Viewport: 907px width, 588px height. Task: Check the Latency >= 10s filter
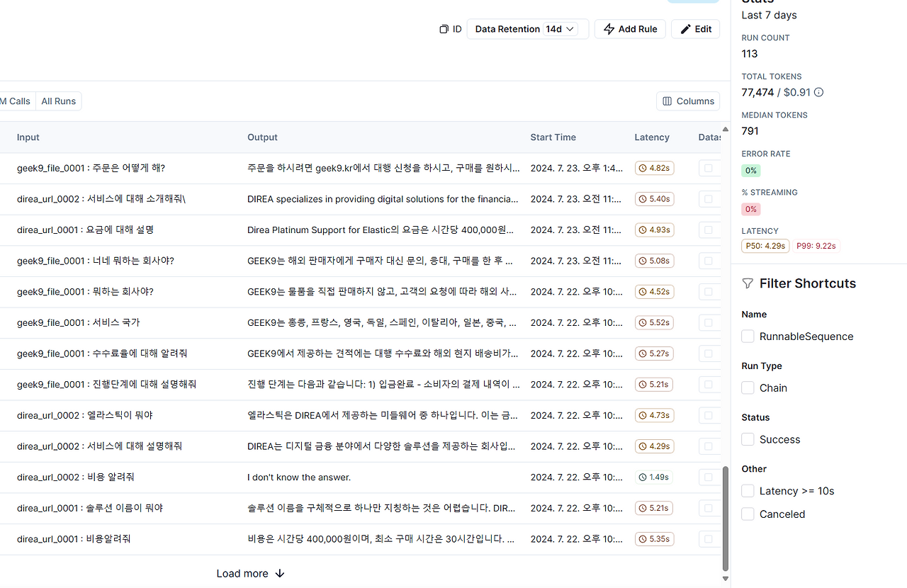pyautogui.click(x=748, y=491)
